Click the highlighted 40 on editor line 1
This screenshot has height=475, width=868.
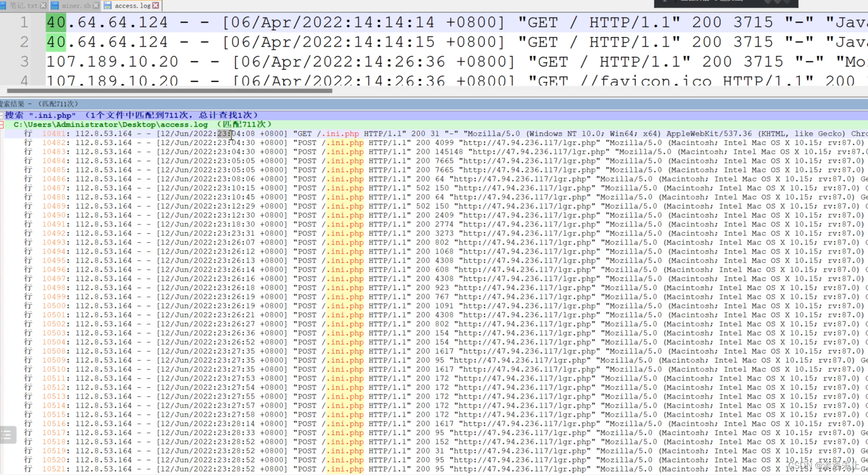pyautogui.click(x=56, y=22)
